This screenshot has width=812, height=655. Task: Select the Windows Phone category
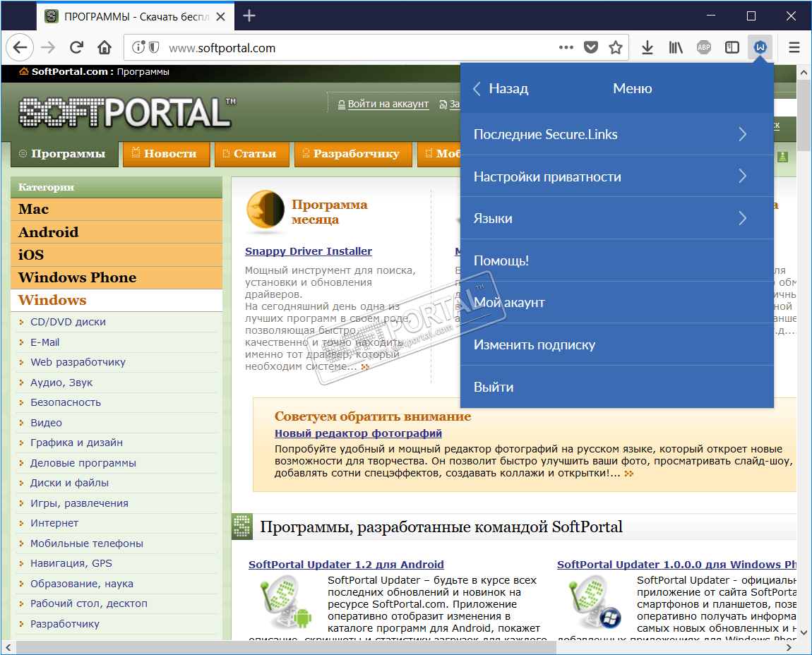pyautogui.click(x=117, y=277)
